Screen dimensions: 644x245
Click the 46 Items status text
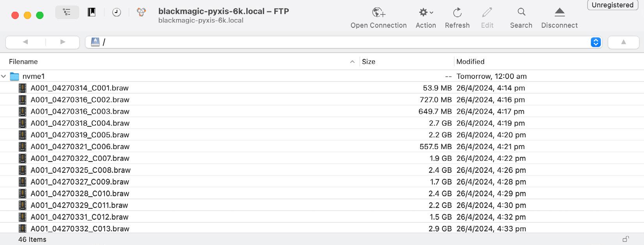point(32,240)
